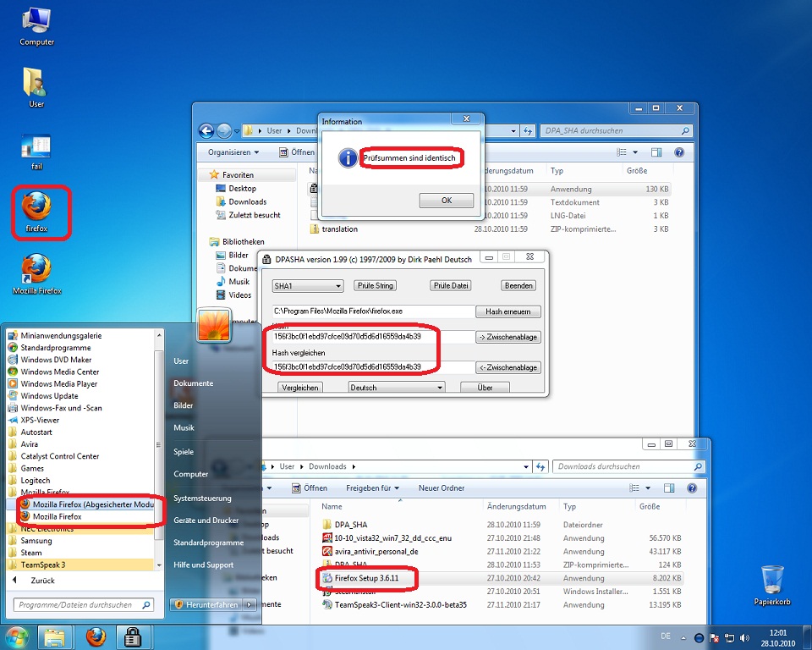This screenshot has height=650, width=812.
Task: Click search magnifier in Downloads search box
Action: click(698, 466)
